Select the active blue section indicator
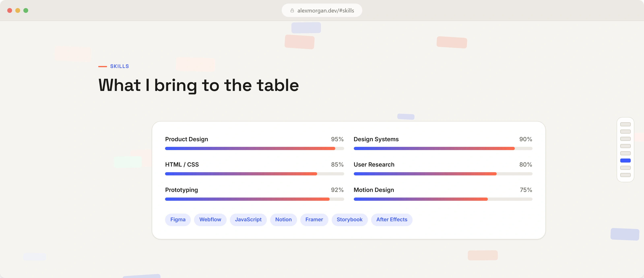This screenshot has width=644, height=278. [x=625, y=161]
